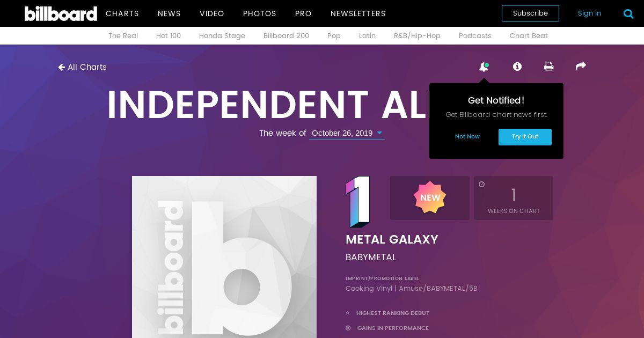Viewport: 644px width, 338px height.
Task: Click the NEW badge icon
Action: (430, 197)
